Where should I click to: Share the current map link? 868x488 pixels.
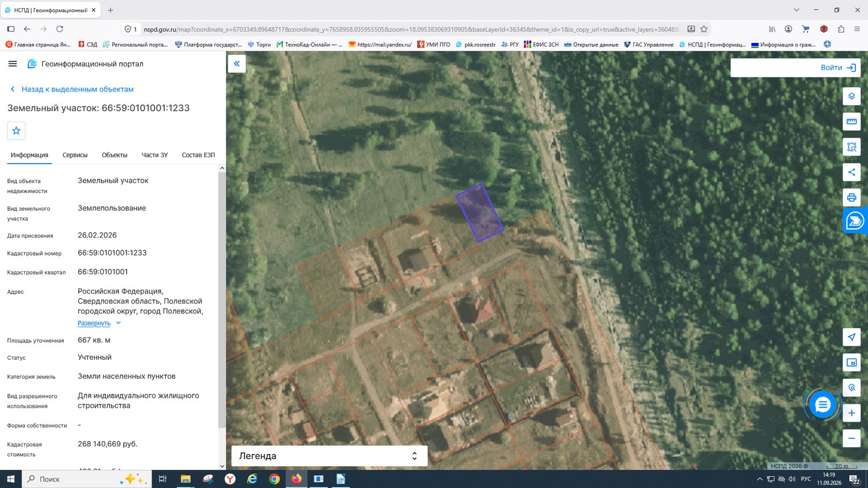coord(851,172)
